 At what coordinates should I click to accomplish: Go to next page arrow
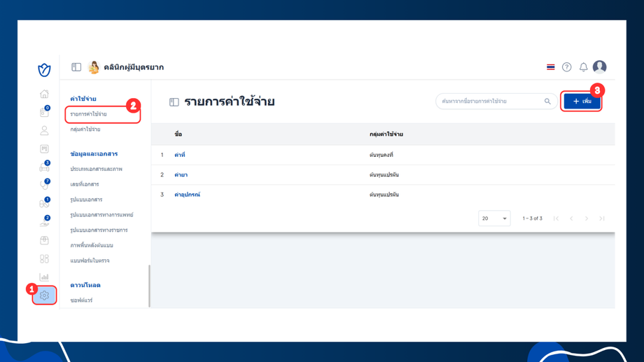tap(587, 218)
